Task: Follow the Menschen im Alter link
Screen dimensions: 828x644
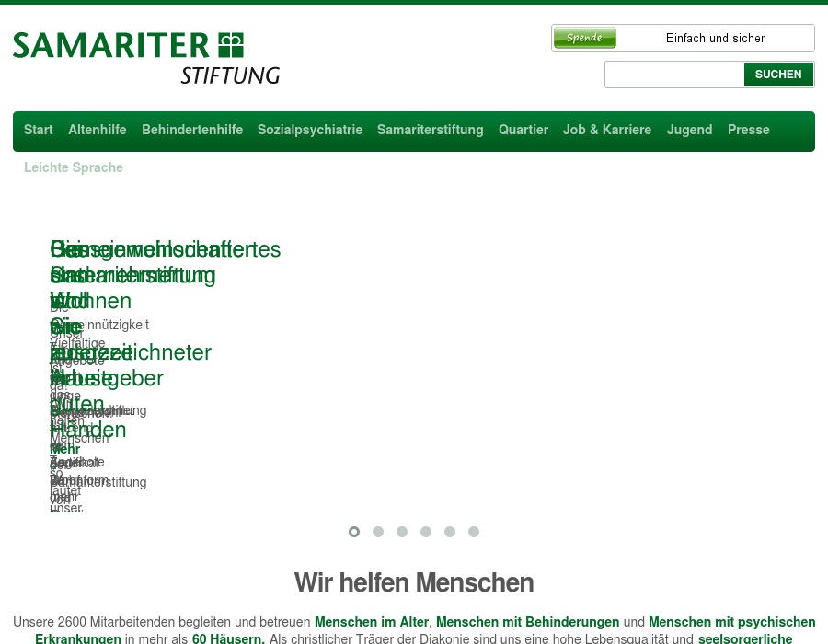Action: pos(372,622)
